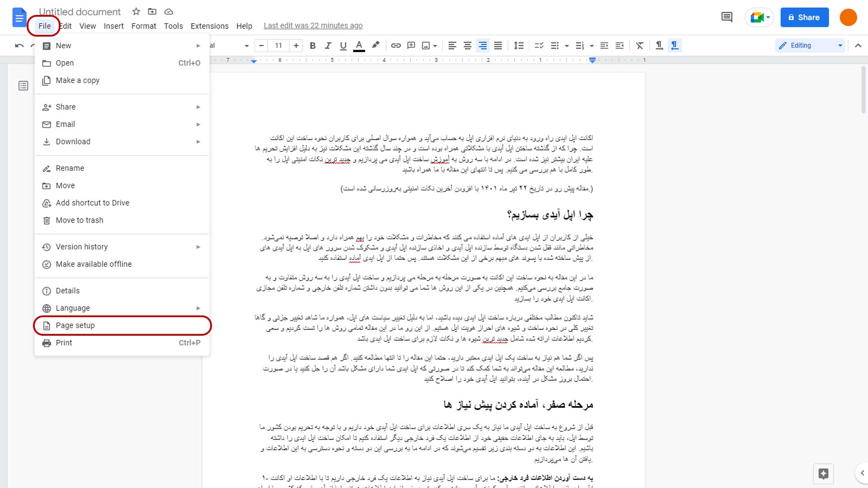Click the justify text alignment icon
This screenshot has width=868, height=488.
pyautogui.click(x=498, y=45)
